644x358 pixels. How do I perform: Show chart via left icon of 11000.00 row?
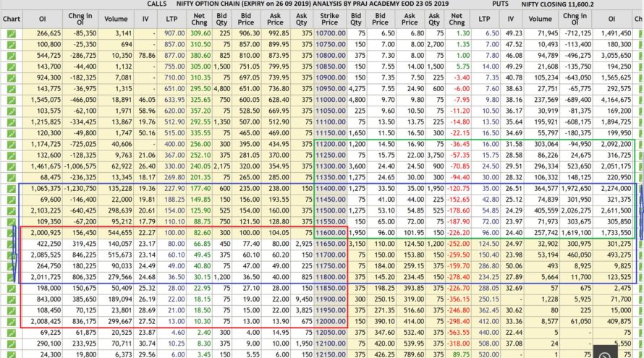(11, 101)
